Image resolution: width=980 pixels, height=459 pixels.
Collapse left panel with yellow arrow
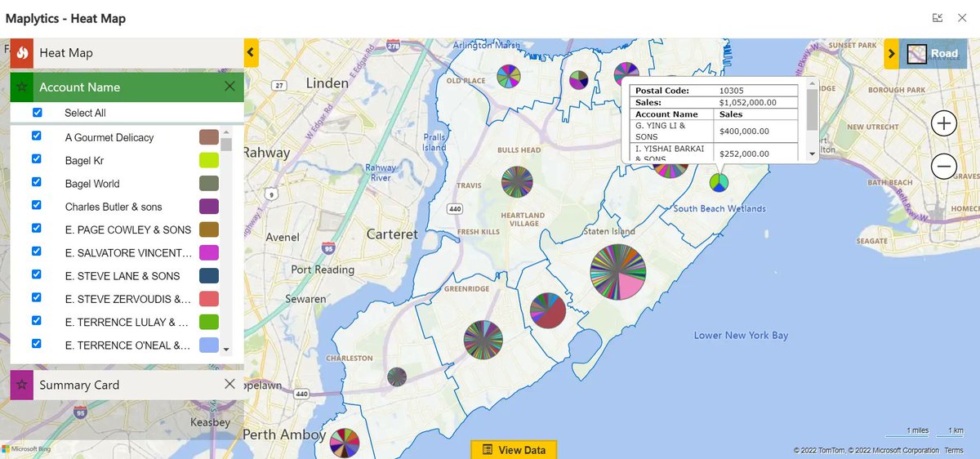252,53
